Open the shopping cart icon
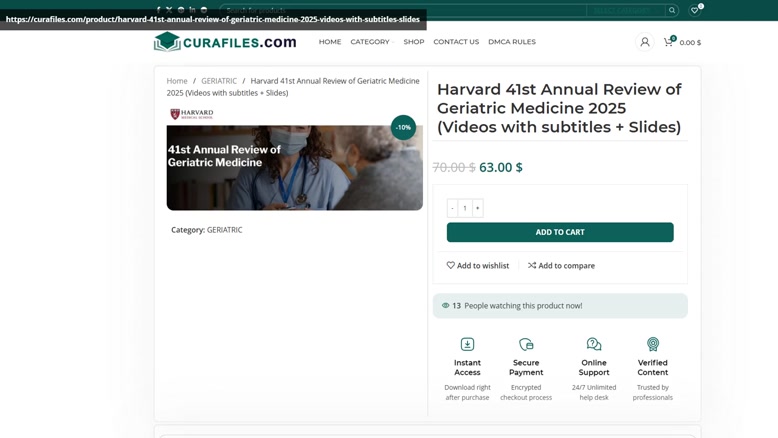 point(668,42)
